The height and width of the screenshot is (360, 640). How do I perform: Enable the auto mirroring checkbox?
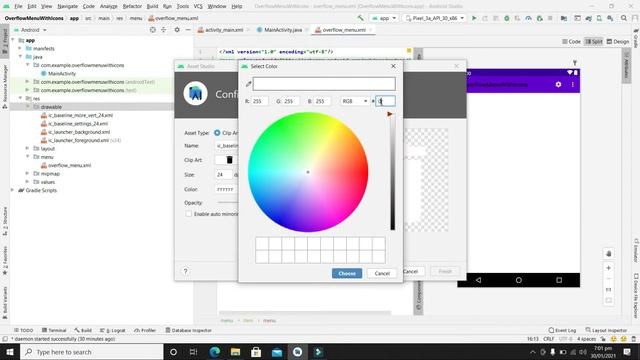189,214
